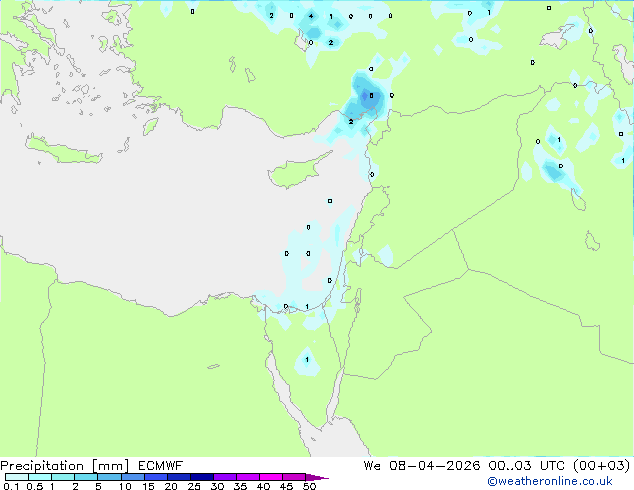Click the 'ECMWF' model label
This screenshot has width=634, height=490.
click(161, 466)
